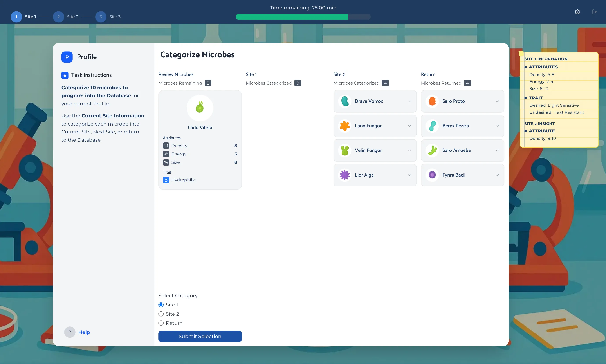Viewport: 606px width, 364px height.
Task: Expand the Lior Alga card chevron
Action: pos(409,175)
